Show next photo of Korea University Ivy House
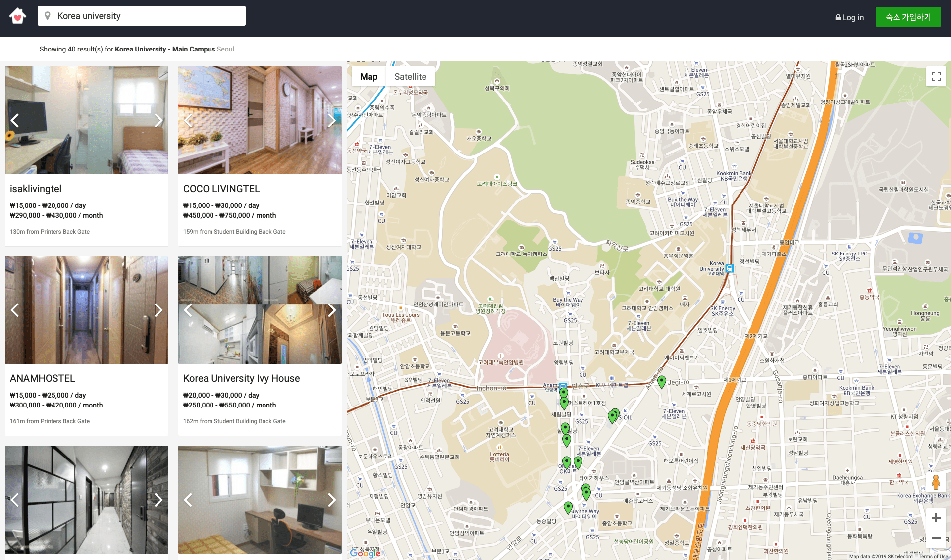The width and height of the screenshot is (951, 560). click(332, 310)
